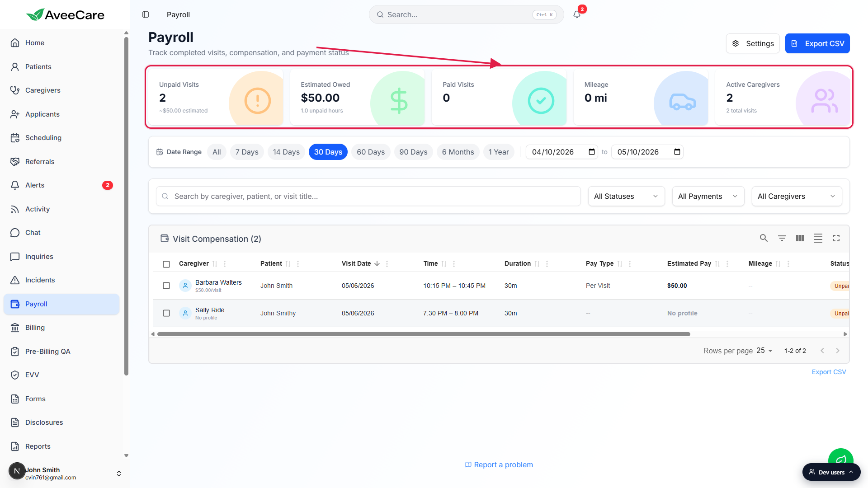The height and width of the screenshot is (488, 868).
Task: Open the All Caregivers dropdown
Action: (x=797, y=196)
